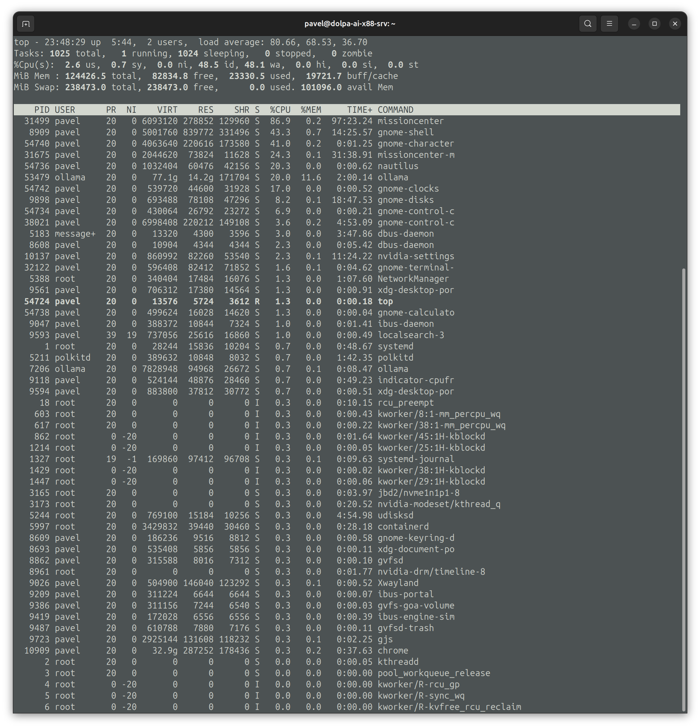Image resolution: width=700 pixels, height=728 pixels.
Task: Click the %CPU column header
Action: tap(280, 110)
